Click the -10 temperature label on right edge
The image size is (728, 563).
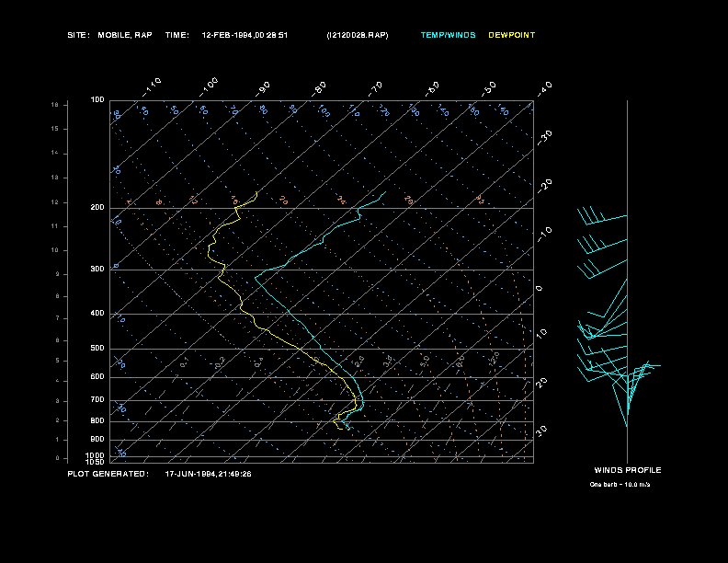pyautogui.click(x=544, y=235)
